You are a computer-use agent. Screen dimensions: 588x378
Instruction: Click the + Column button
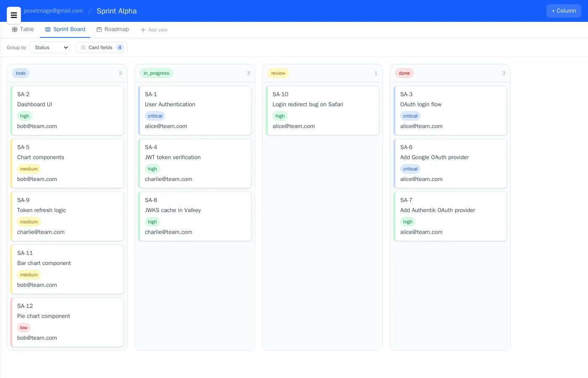564,11
